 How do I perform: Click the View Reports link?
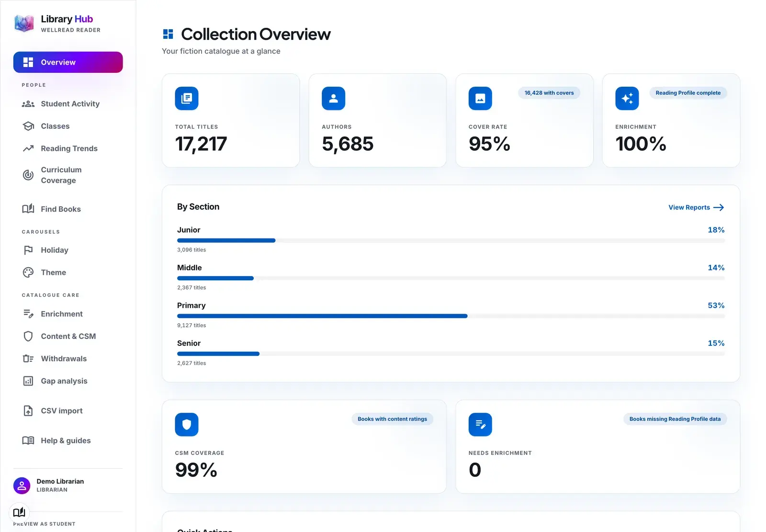point(696,207)
